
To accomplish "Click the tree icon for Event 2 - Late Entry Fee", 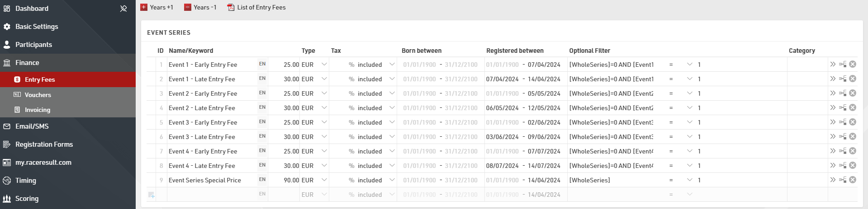I will [843, 108].
